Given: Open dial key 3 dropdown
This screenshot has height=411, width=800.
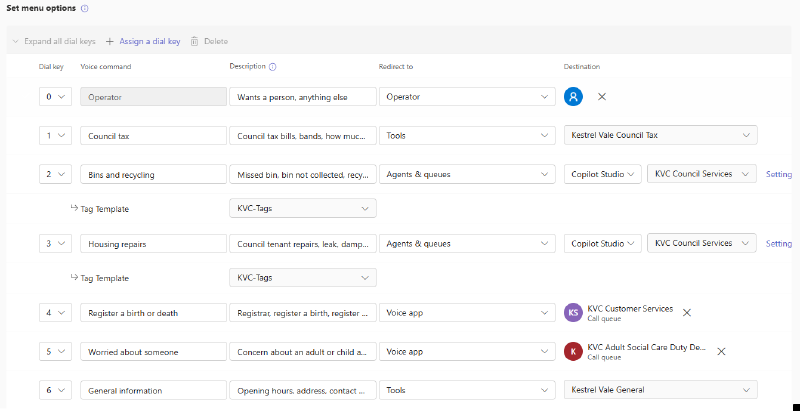Looking at the screenshot, I should tap(55, 244).
